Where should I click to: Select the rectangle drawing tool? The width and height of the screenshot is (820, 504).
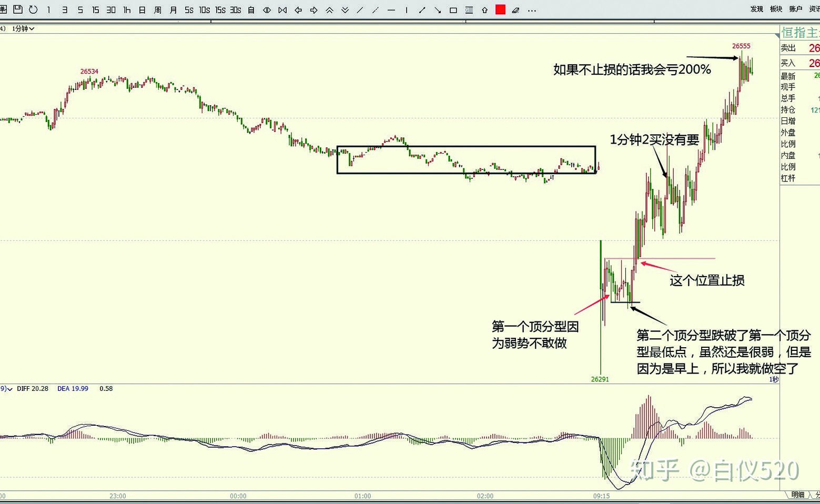coord(453,9)
